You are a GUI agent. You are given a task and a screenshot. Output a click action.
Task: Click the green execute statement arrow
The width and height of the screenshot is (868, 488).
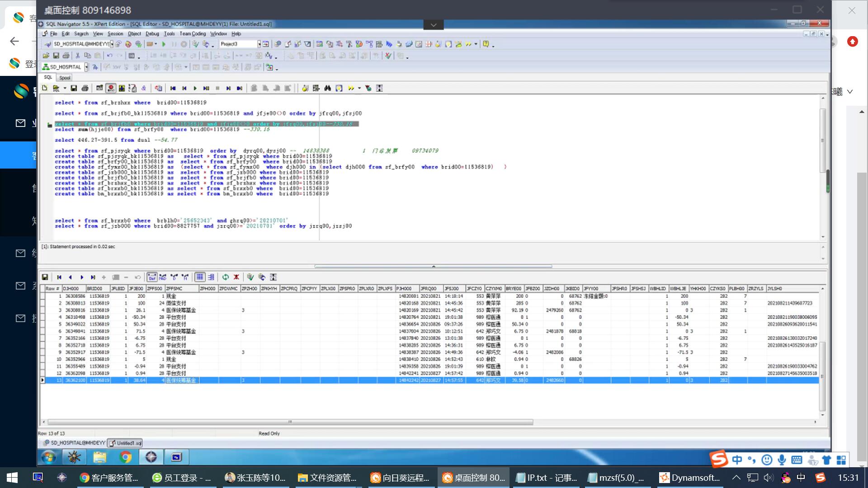tap(164, 44)
